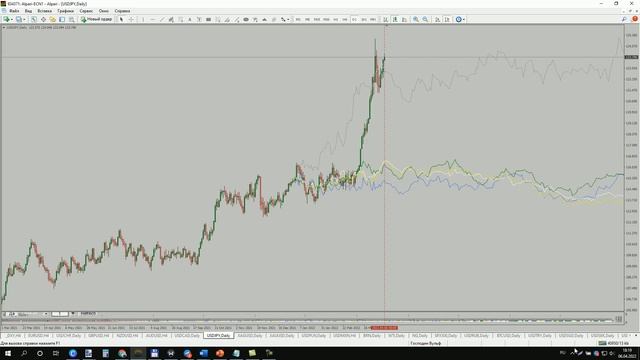Switch to the EURUSD,H4 chart tab
Image resolution: width=640 pixels, height=360 pixels.
[x=38, y=336]
